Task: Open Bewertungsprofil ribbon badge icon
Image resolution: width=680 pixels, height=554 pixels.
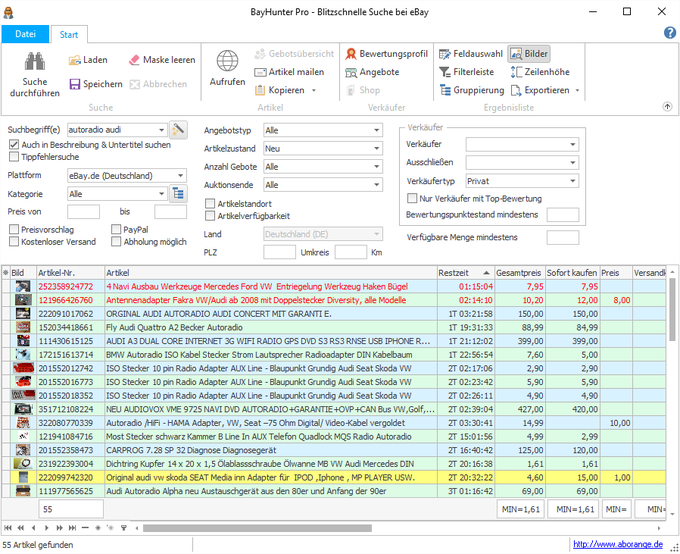Action: pyautogui.click(x=351, y=54)
